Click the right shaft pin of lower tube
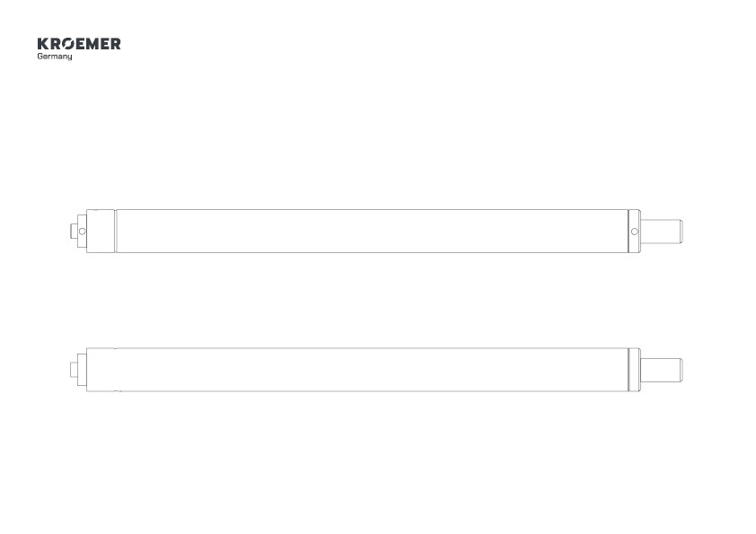The width and height of the screenshot is (756, 534). [661, 370]
